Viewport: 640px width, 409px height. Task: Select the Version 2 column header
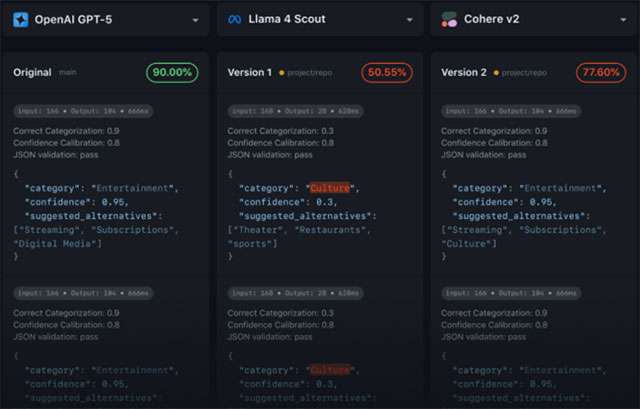464,73
